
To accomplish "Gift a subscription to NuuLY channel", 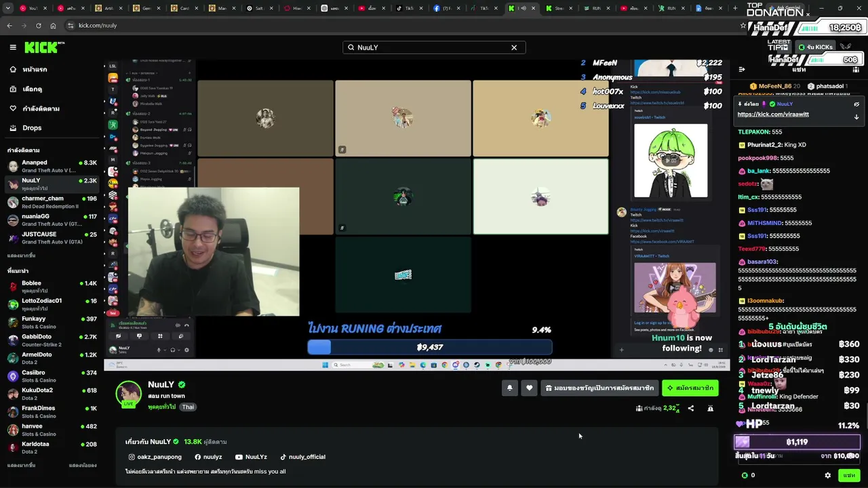I will pyautogui.click(x=599, y=388).
